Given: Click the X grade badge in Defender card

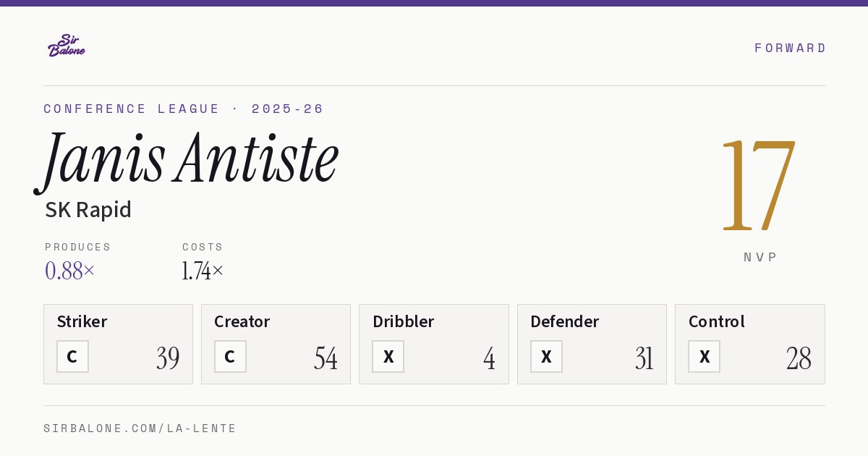Looking at the screenshot, I should pyautogui.click(x=546, y=357).
